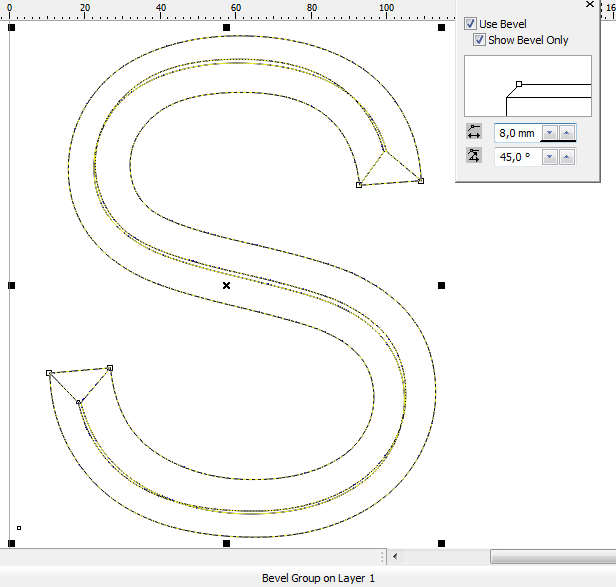Click the bevel profile preview handle

pos(519,84)
